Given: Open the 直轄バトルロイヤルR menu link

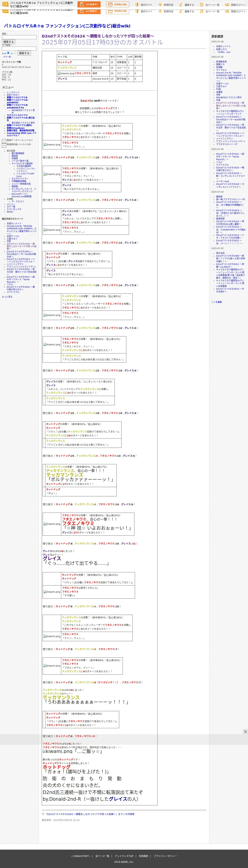Looking at the screenshot, I should [x=17, y=97].
